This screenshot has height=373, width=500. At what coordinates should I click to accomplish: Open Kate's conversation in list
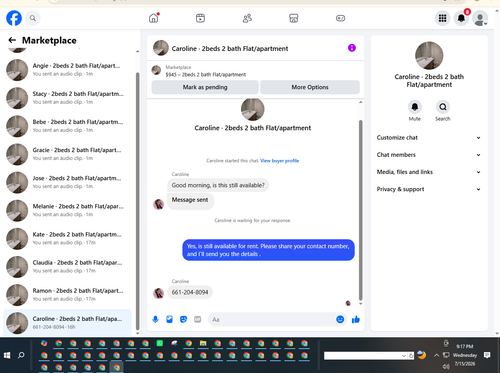(68, 239)
